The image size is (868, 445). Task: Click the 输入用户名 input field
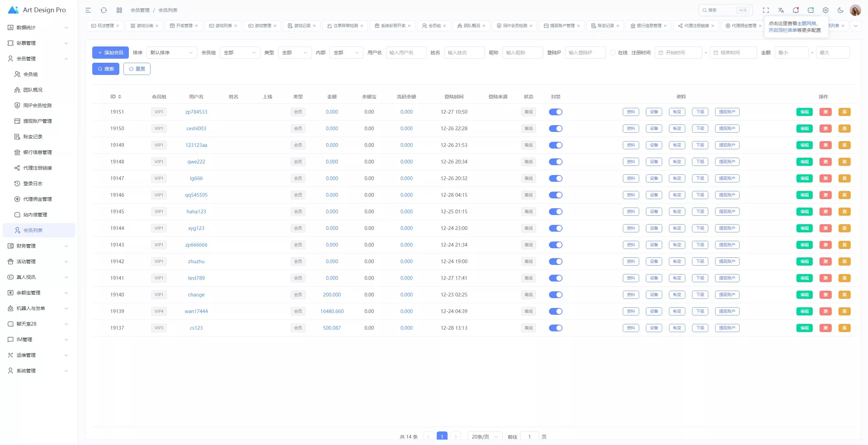406,53
